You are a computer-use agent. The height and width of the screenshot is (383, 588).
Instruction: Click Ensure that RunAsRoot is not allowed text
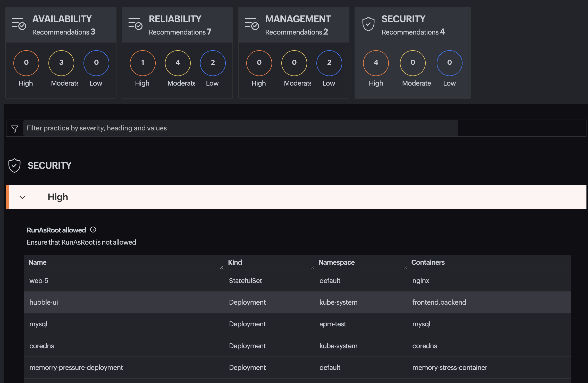pos(81,242)
